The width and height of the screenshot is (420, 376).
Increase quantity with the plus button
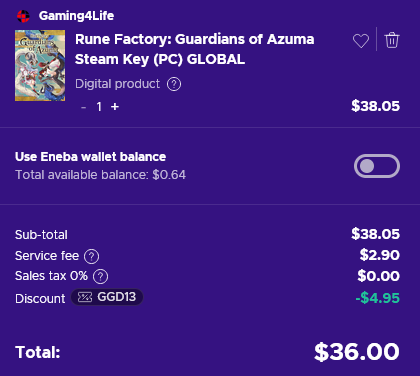point(115,107)
